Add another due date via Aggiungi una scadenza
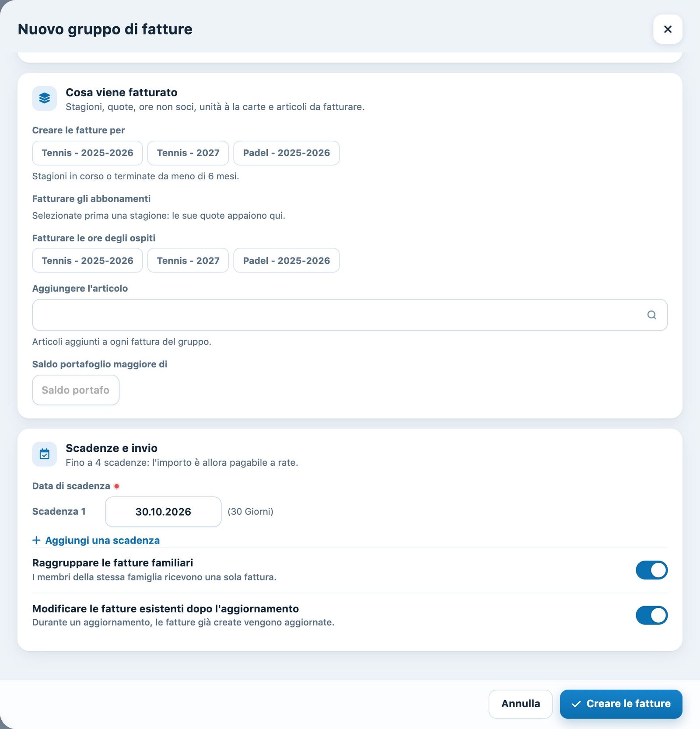This screenshot has height=729, width=700. click(x=96, y=541)
